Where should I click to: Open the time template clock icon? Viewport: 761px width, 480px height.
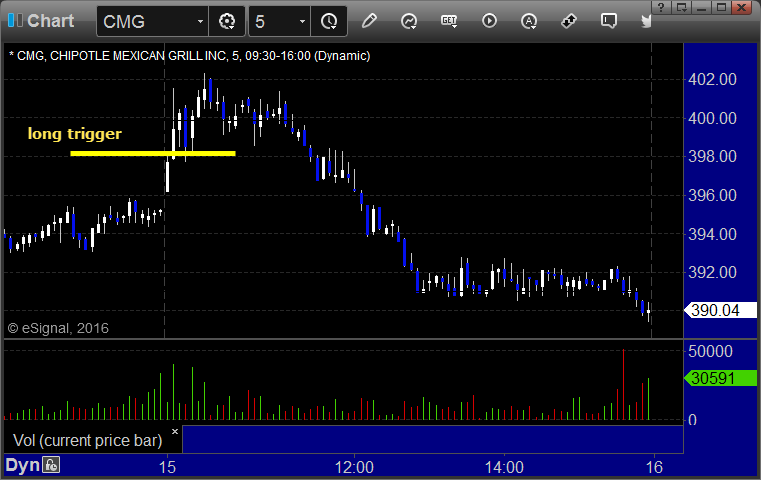[x=329, y=21]
